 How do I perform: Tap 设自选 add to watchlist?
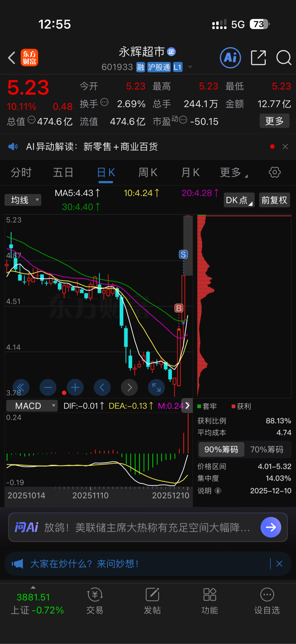click(x=267, y=601)
